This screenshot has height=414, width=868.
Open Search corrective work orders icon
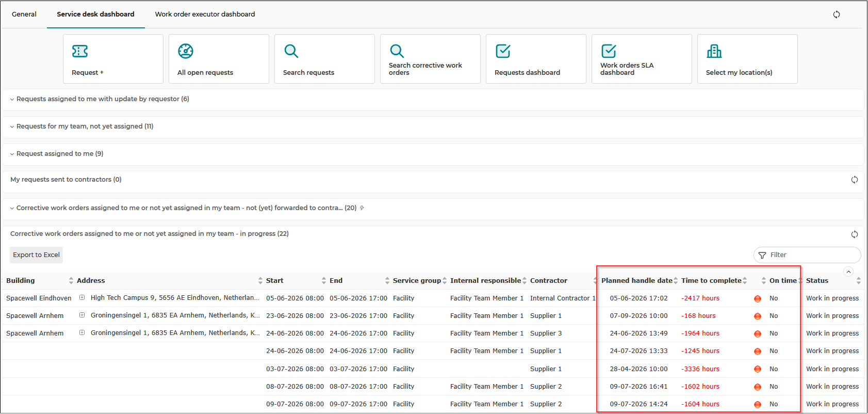pyautogui.click(x=397, y=51)
